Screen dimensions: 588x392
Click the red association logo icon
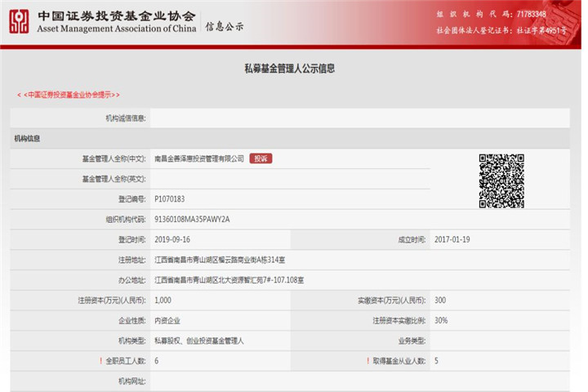click(19, 21)
